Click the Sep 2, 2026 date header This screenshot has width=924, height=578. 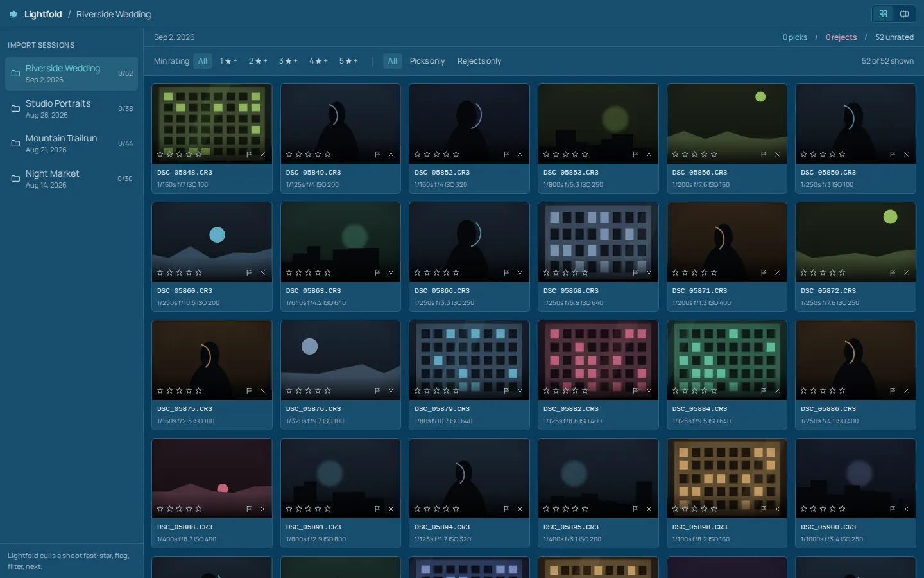click(x=174, y=37)
